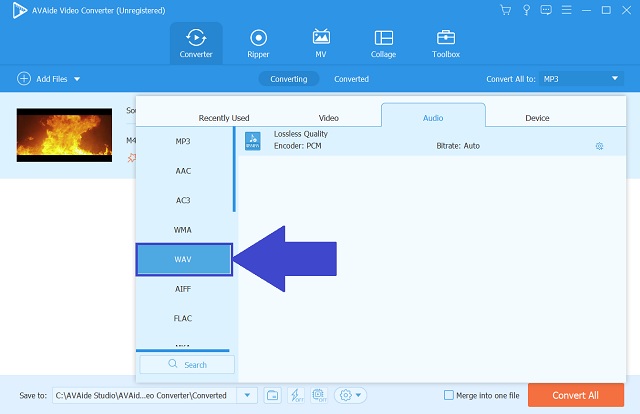This screenshot has width=640, height=414.
Task: Open custom profile settings gear for WAV
Action: 599,146
